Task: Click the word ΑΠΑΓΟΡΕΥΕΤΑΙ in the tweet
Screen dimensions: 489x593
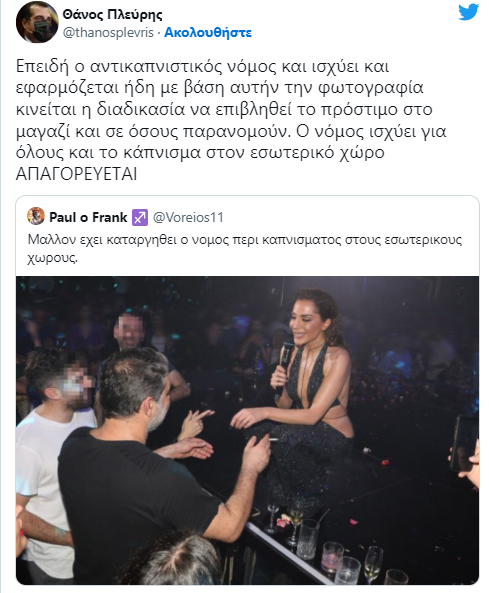Action: coord(76,174)
